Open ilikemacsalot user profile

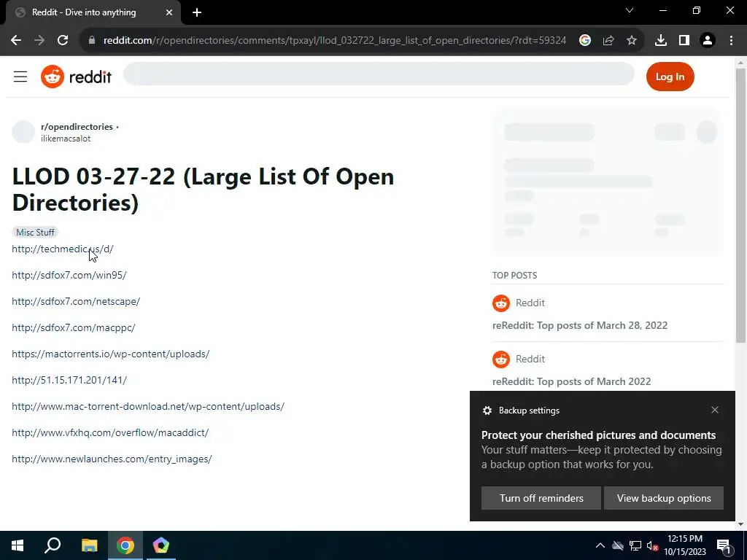tap(66, 139)
